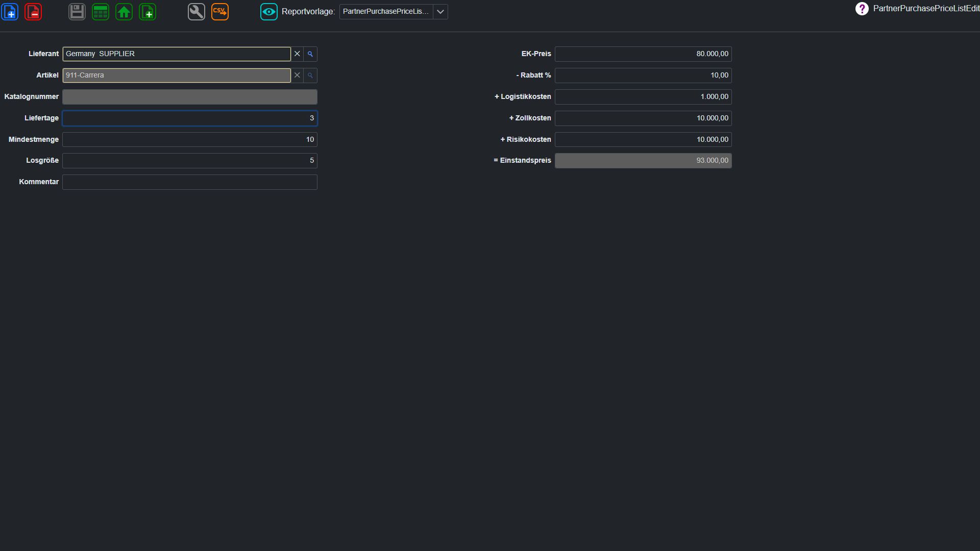Viewport: 980px width, 551px height.
Task: Click the grey floppy disk save icon
Action: tap(77, 12)
